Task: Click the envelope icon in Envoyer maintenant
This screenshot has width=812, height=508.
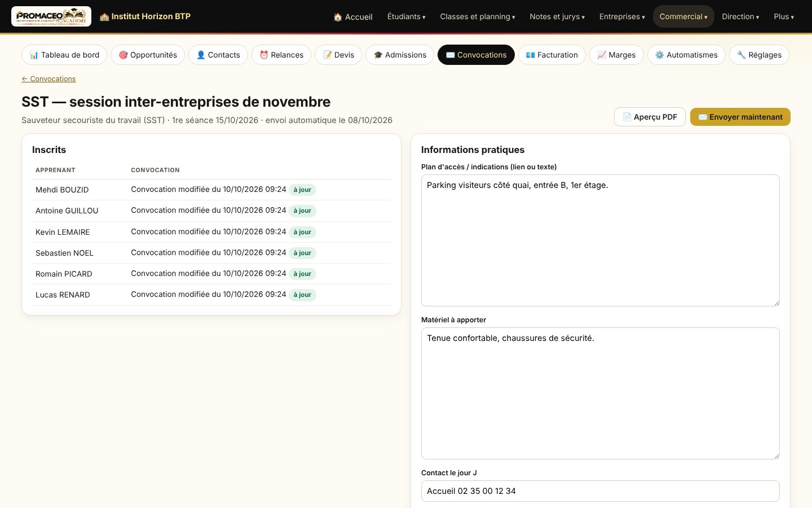Action: click(703, 117)
